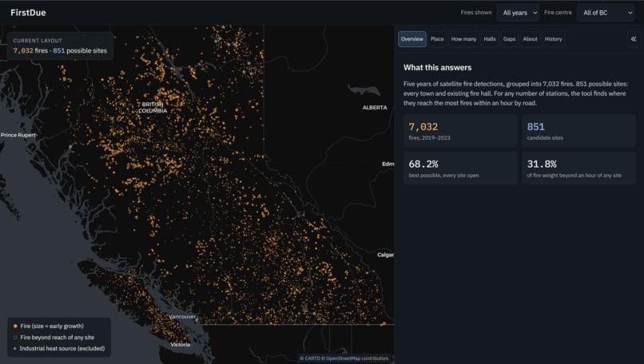Click the Prince Rupert map label

click(18, 135)
